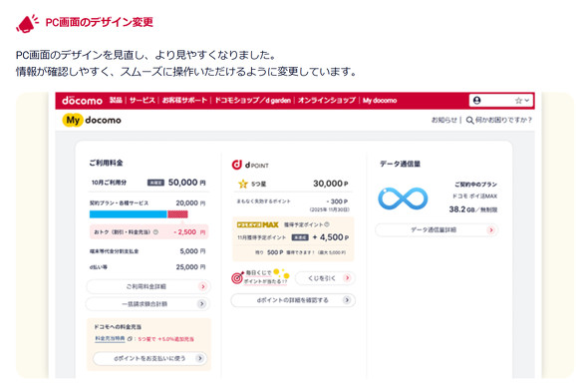The width and height of the screenshot is (588, 392).
Task: Click the ポイ活 MAX badge
Action: pyautogui.click(x=258, y=224)
